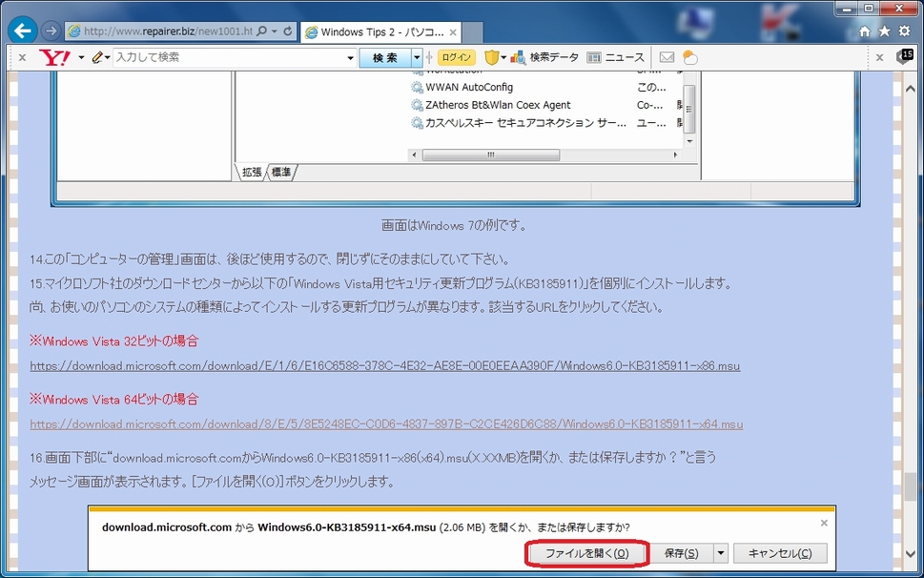The height and width of the screenshot is (578, 924).
Task: Click page scrollbar down arrow
Action: click(910, 554)
